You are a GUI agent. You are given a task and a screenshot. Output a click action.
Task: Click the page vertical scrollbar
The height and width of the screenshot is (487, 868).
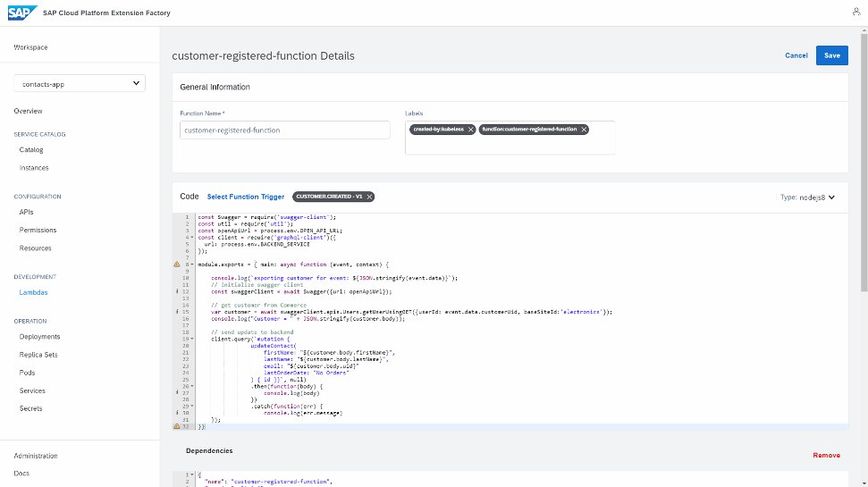[x=864, y=161]
